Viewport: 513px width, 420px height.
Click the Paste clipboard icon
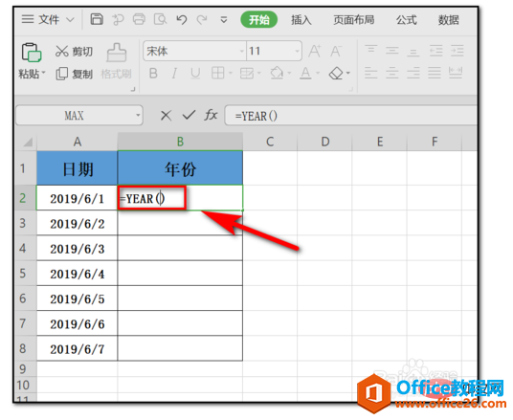coord(31,53)
